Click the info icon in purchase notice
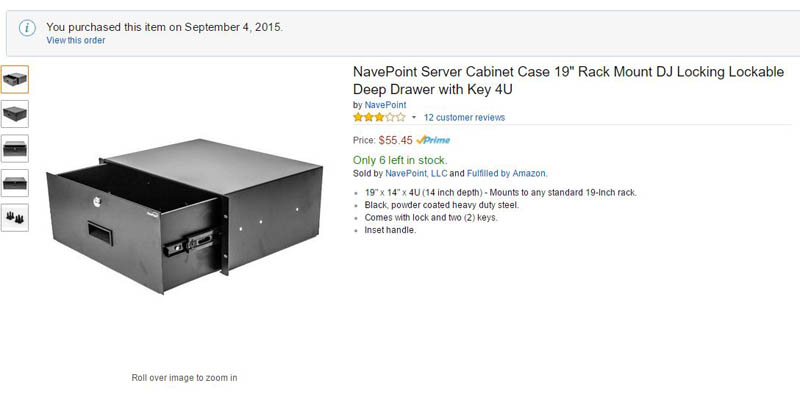The image size is (800, 411). pos(28,28)
